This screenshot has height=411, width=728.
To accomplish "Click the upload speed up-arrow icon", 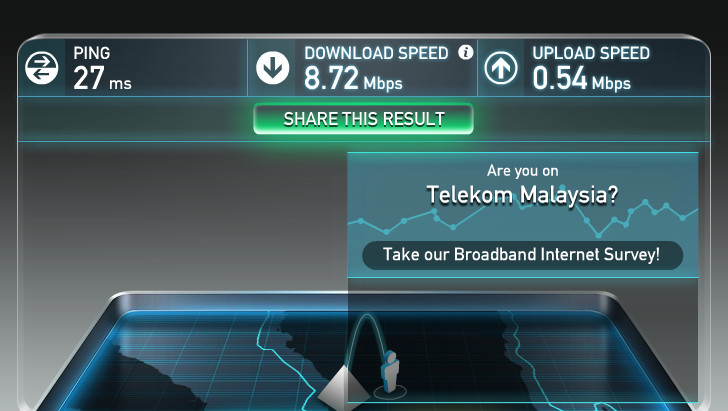I will click(x=500, y=68).
